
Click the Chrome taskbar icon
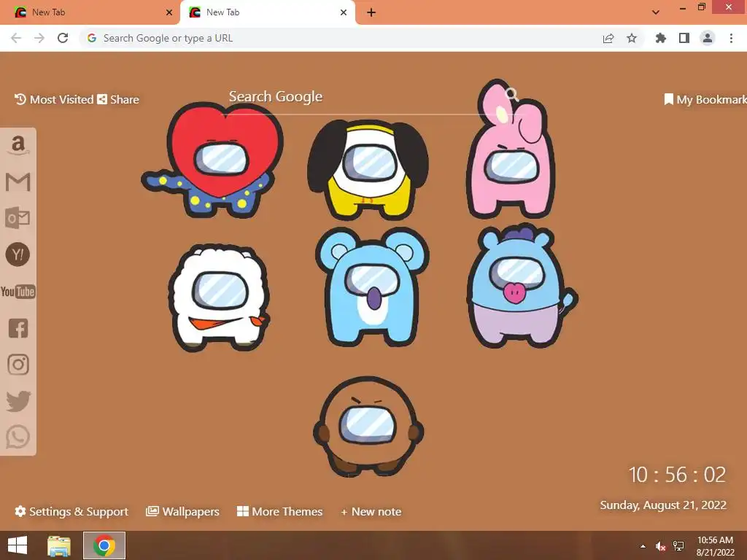click(x=104, y=545)
